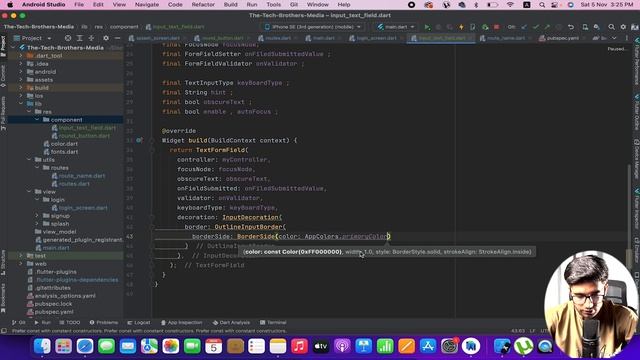Viewport: 640px width, 360px height.
Task: Open Project panel options gear
Action: coord(106,38)
